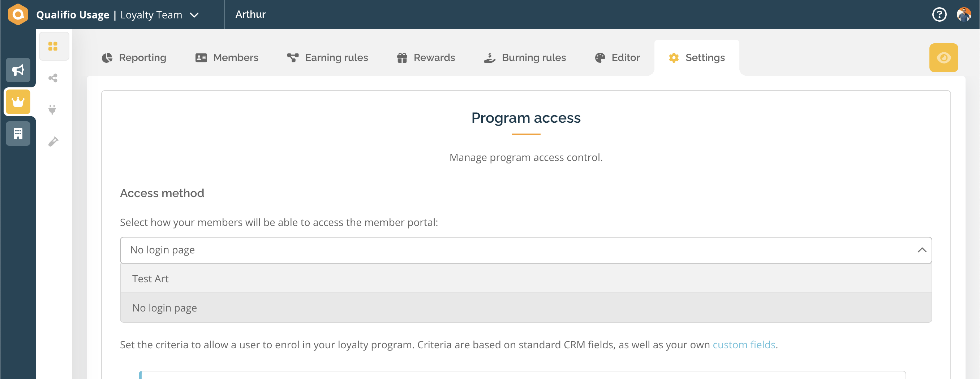
Task: Open the megaphone campaigns section
Action: pos(18,70)
